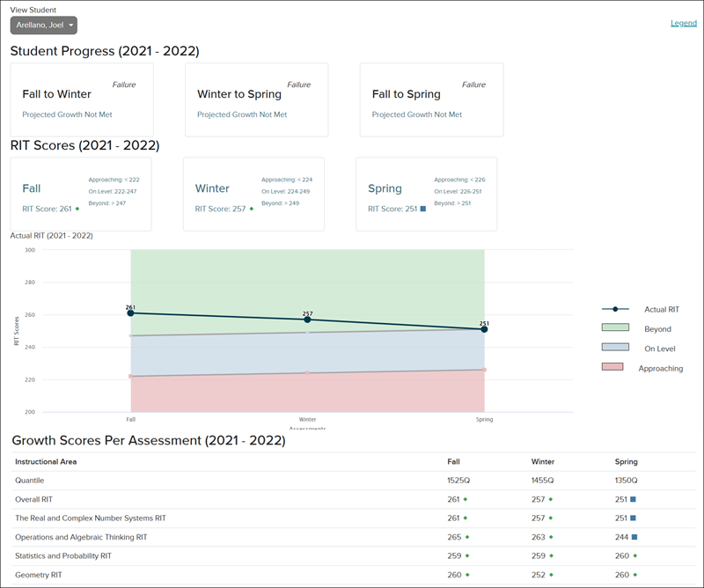Click the Fall data point labeled 261
Screen dimensions: 704x588
[130, 313]
